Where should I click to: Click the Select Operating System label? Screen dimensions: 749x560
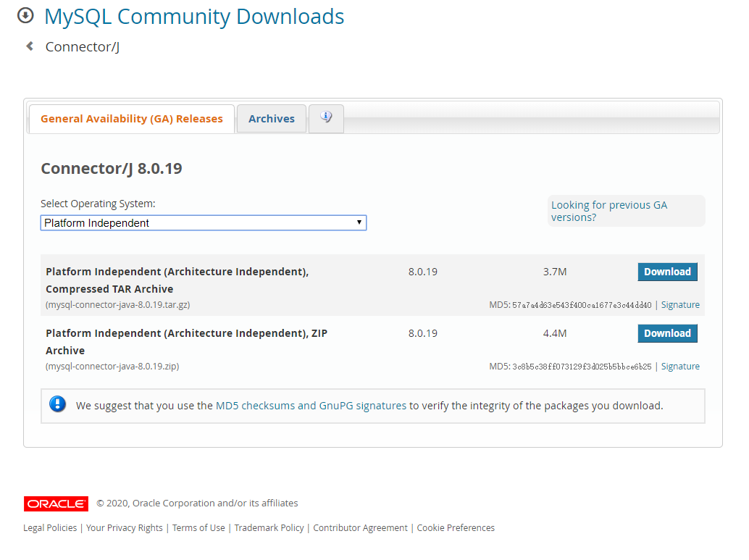(x=98, y=204)
